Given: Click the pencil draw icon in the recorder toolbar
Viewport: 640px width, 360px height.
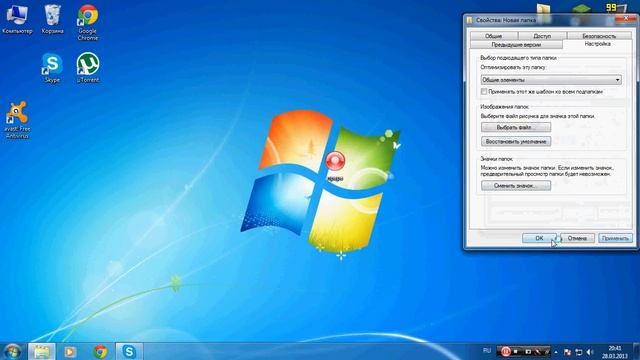Looking at the screenshot, I should [538, 351].
